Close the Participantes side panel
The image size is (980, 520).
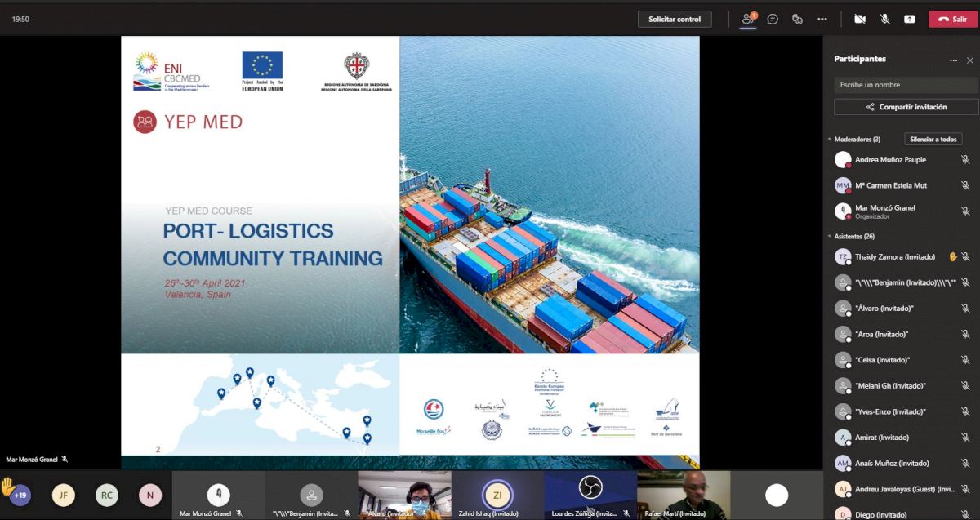[970, 60]
